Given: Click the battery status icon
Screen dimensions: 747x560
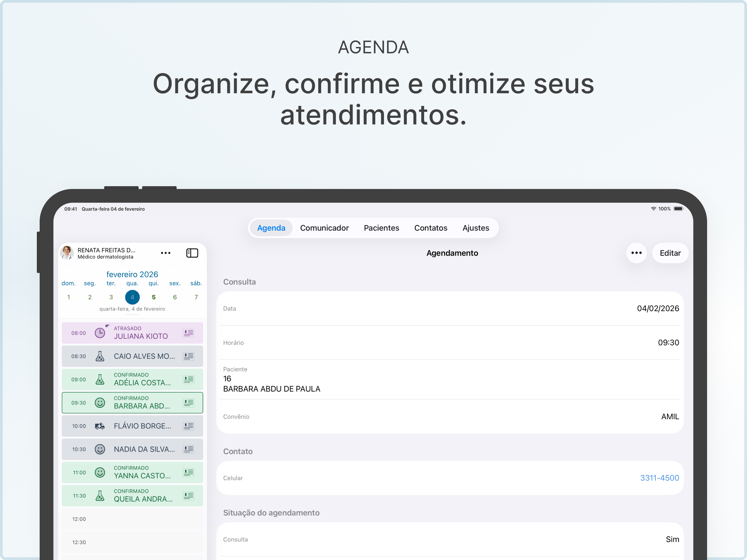Looking at the screenshot, I should point(678,209).
